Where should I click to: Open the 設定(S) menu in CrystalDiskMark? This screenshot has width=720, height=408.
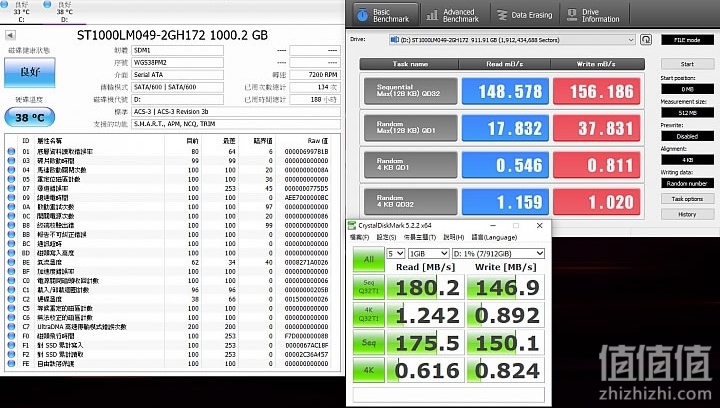click(x=386, y=237)
